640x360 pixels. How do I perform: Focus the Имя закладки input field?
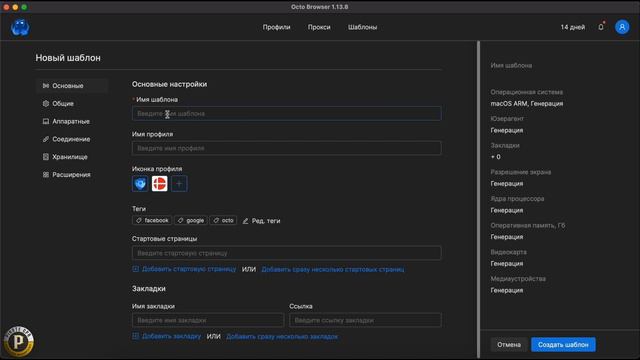[208, 320]
